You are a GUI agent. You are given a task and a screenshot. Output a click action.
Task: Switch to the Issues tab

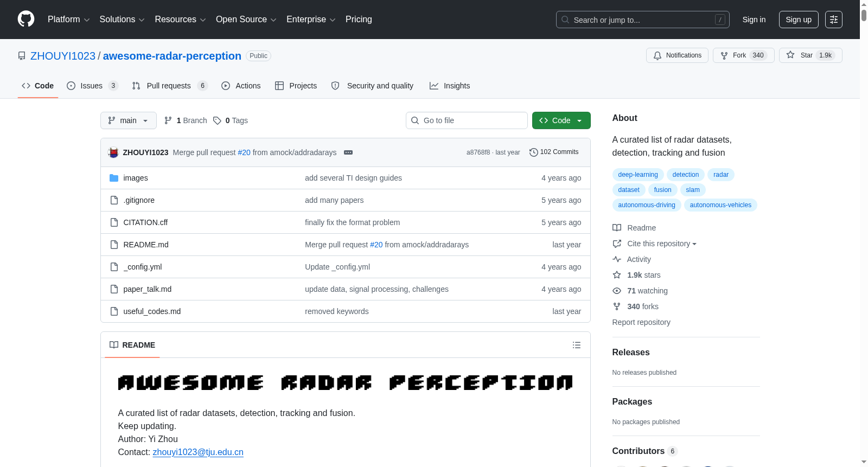pos(92,86)
